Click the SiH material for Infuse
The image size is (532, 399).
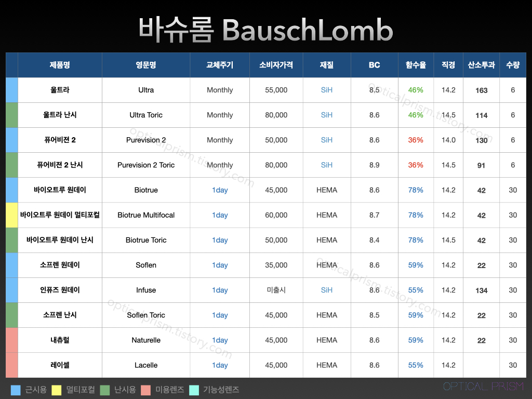point(327,290)
